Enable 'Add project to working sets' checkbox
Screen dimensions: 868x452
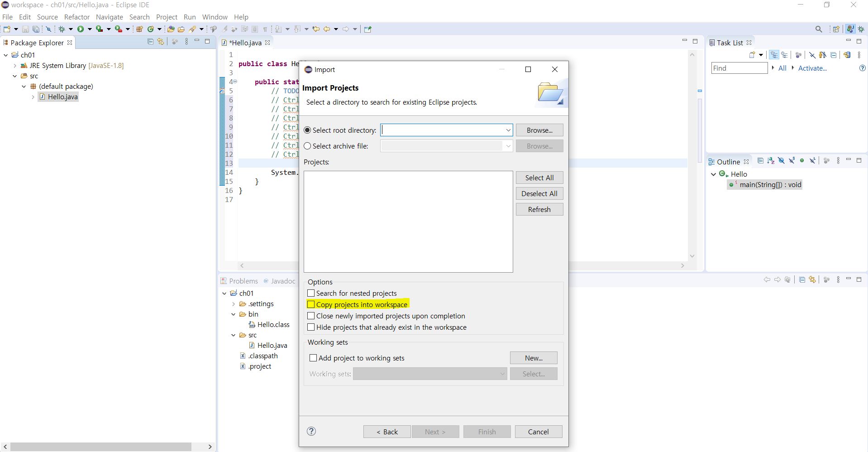[x=313, y=358]
